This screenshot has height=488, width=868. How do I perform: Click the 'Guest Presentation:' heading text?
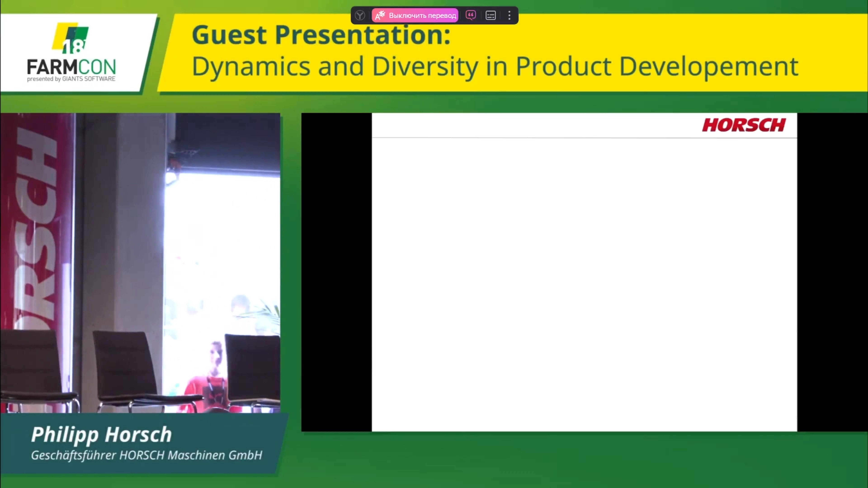(321, 35)
